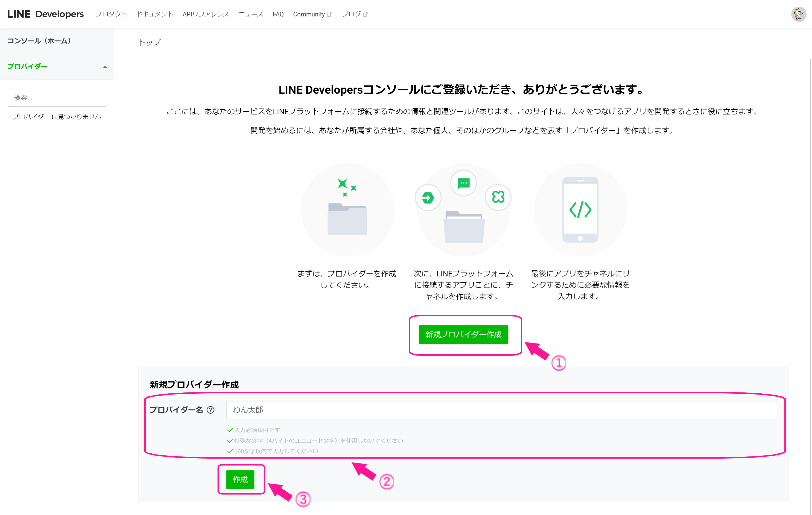Focus the プロバイダー名 input field
This screenshot has width=812, height=515.
tap(501, 410)
